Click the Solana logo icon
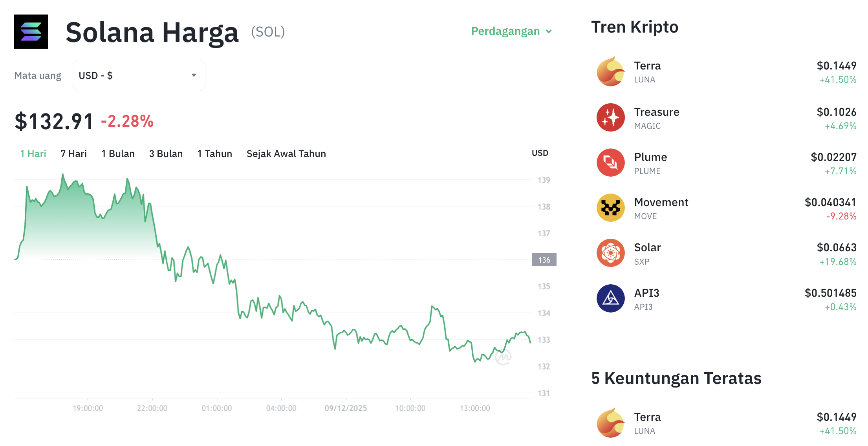 pos(31,31)
